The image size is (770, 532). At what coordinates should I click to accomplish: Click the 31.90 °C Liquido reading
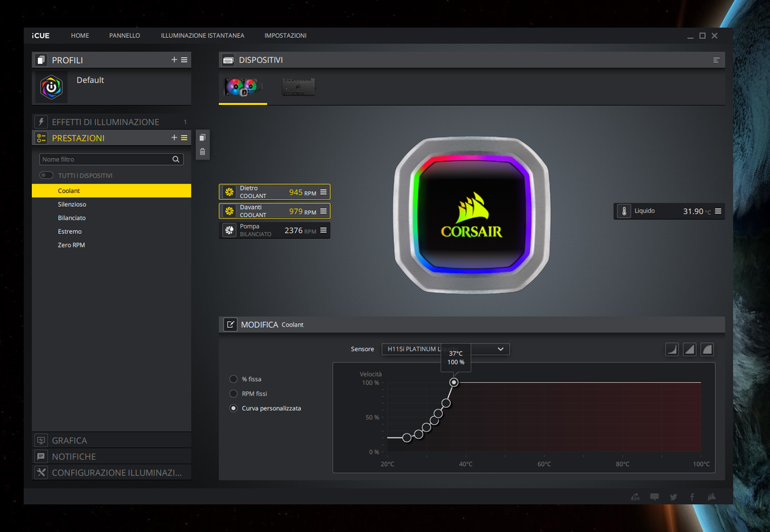697,211
